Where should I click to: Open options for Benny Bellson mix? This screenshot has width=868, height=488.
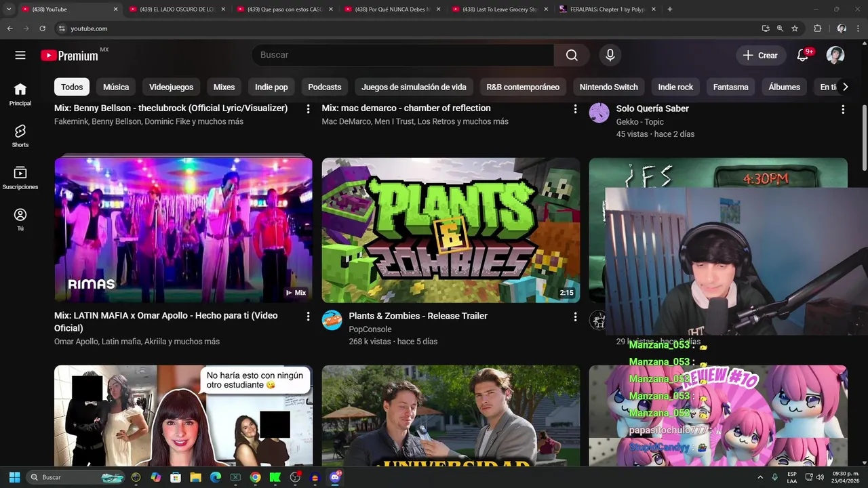[x=308, y=109]
